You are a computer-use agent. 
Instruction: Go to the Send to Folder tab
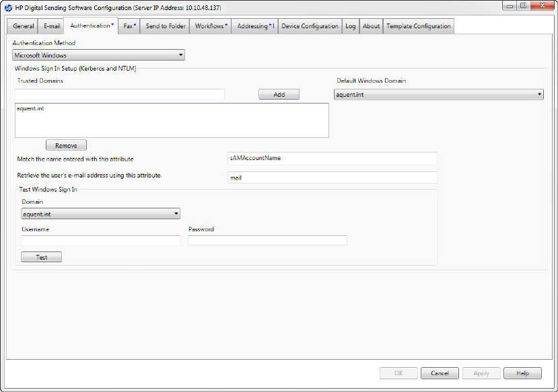click(165, 26)
